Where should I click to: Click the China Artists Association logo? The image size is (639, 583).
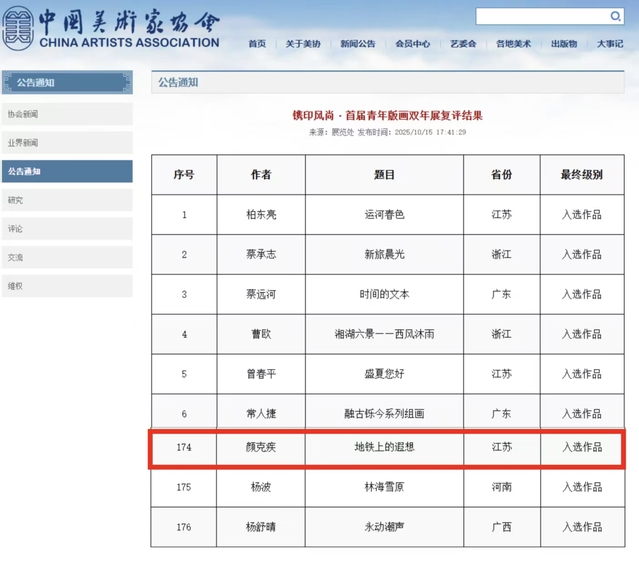coord(110,29)
